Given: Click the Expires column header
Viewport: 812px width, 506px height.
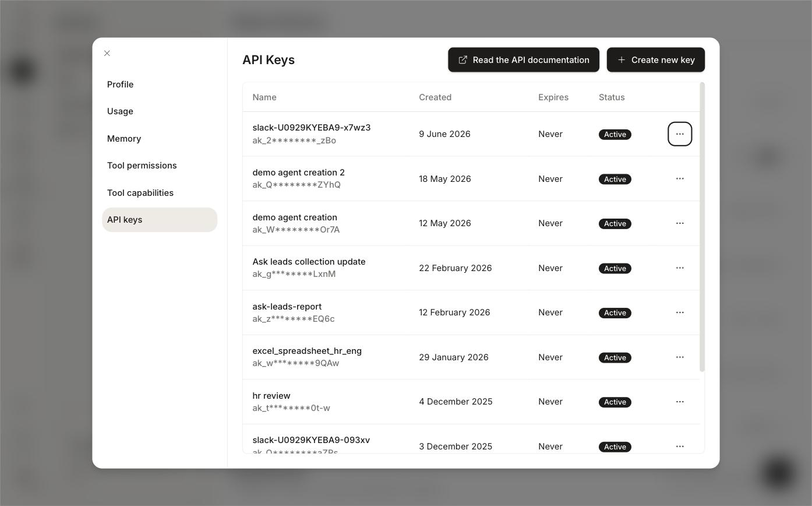Looking at the screenshot, I should [x=553, y=97].
